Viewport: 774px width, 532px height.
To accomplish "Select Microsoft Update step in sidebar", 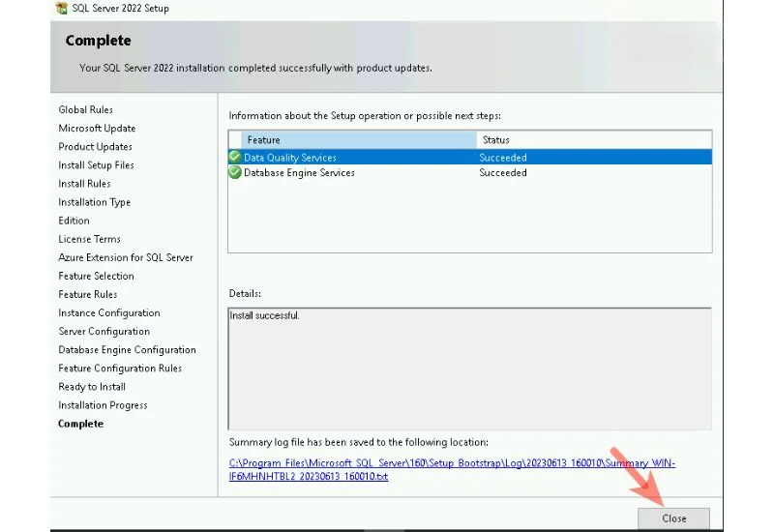I will [x=97, y=129].
